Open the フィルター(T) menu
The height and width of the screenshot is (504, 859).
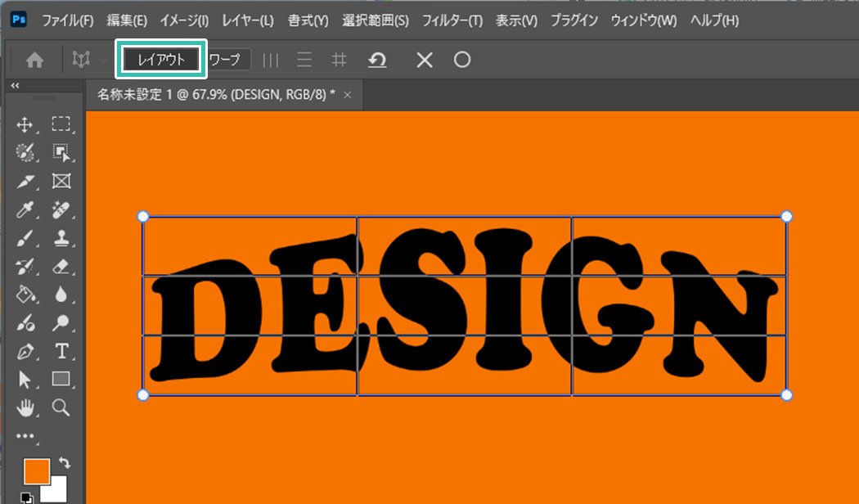452,20
